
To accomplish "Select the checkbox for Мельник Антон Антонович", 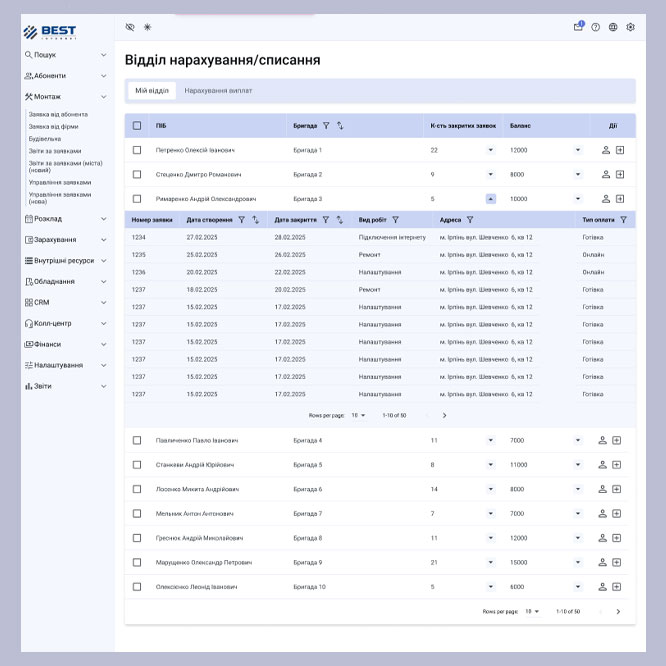I will pyautogui.click(x=137, y=514).
